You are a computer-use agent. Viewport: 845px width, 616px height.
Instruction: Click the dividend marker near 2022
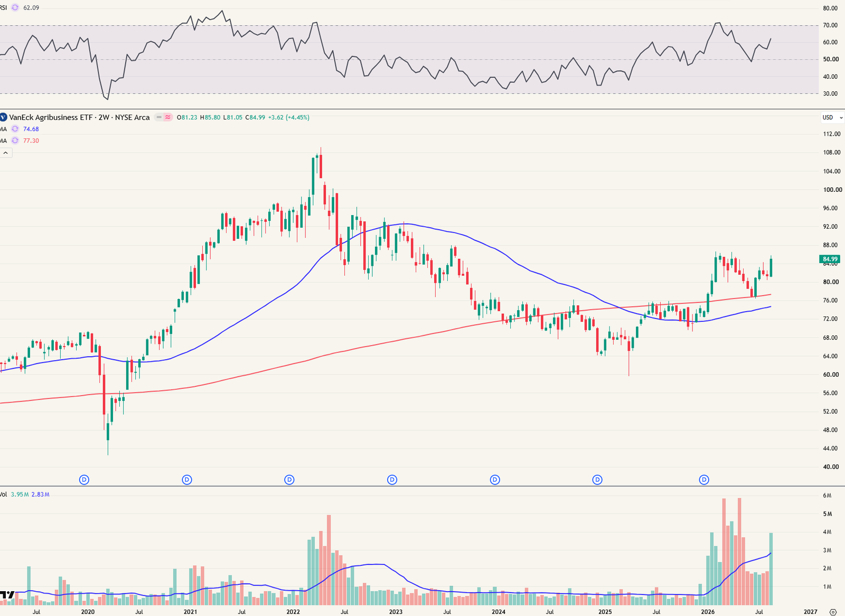289,480
